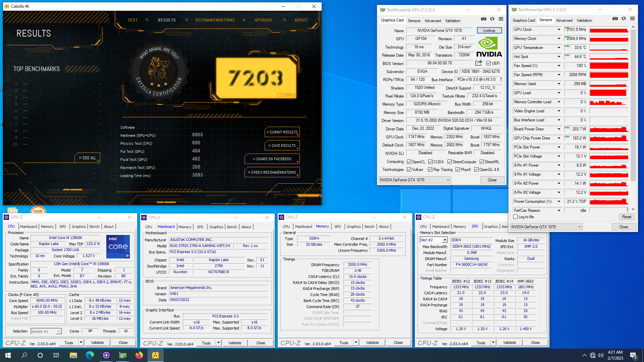Switch to GPU-Z from the taskbar

122,355
